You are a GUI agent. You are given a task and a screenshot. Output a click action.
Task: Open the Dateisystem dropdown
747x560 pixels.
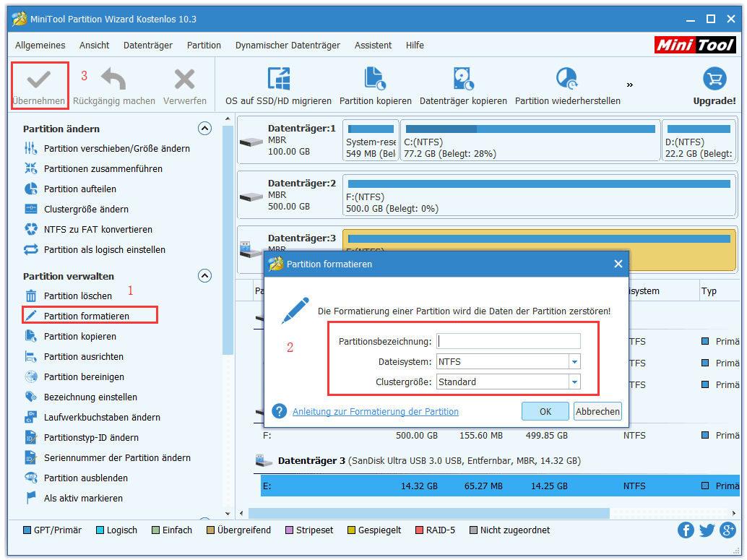point(574,362)
